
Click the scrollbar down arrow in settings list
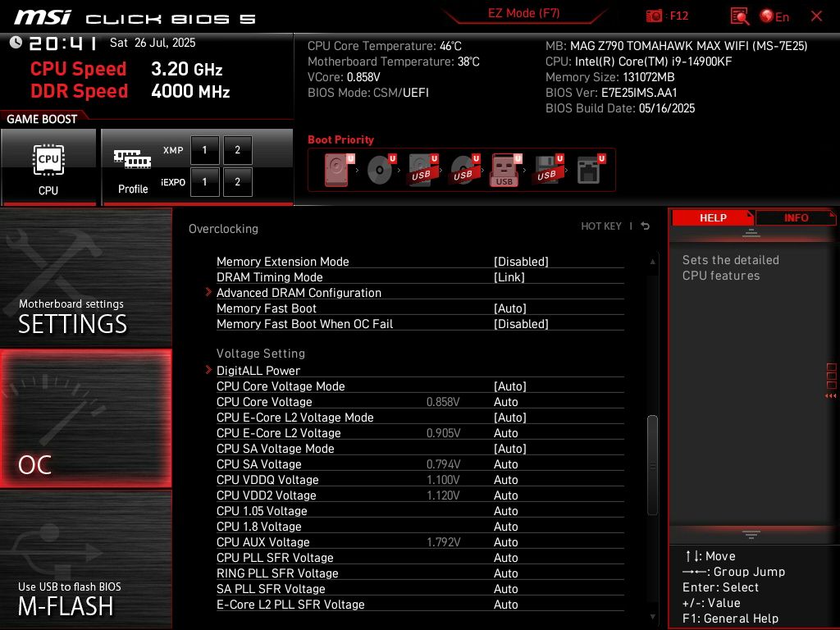coord(652,617)
